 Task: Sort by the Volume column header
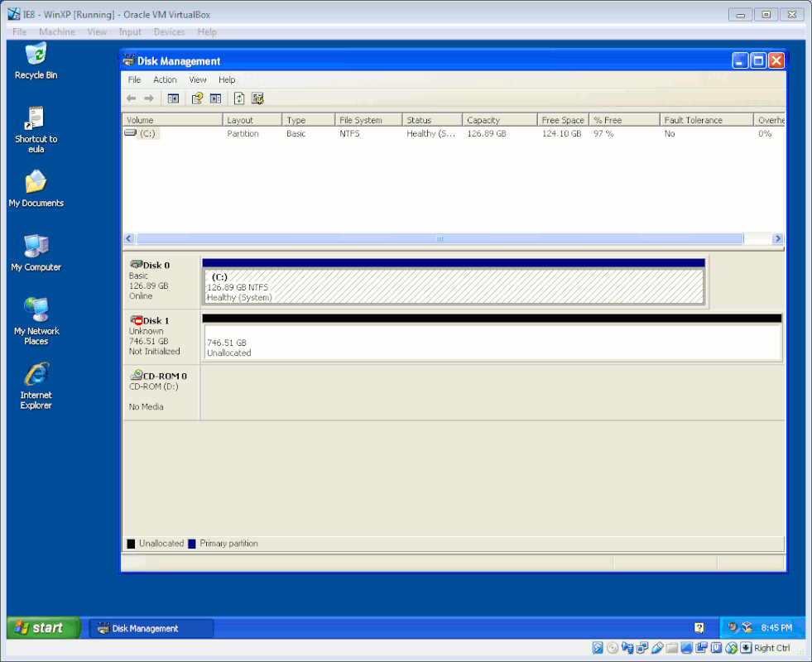point(172,120)
